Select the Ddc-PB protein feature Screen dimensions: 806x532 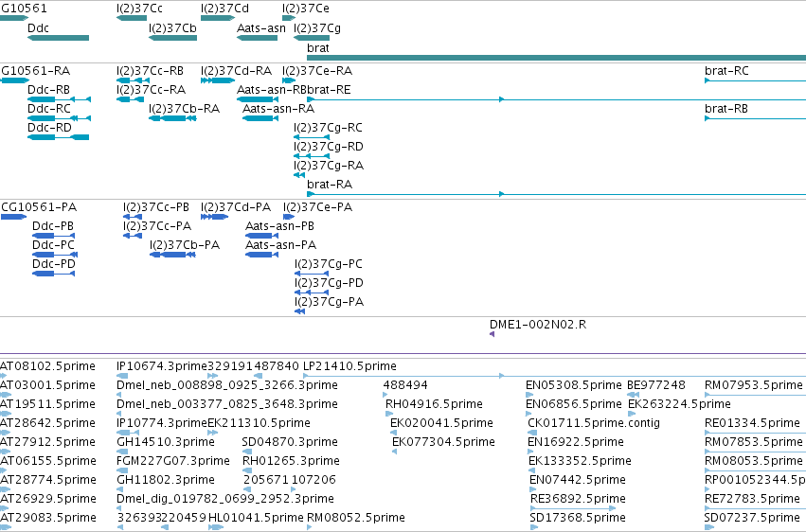[x=53, y=235]
